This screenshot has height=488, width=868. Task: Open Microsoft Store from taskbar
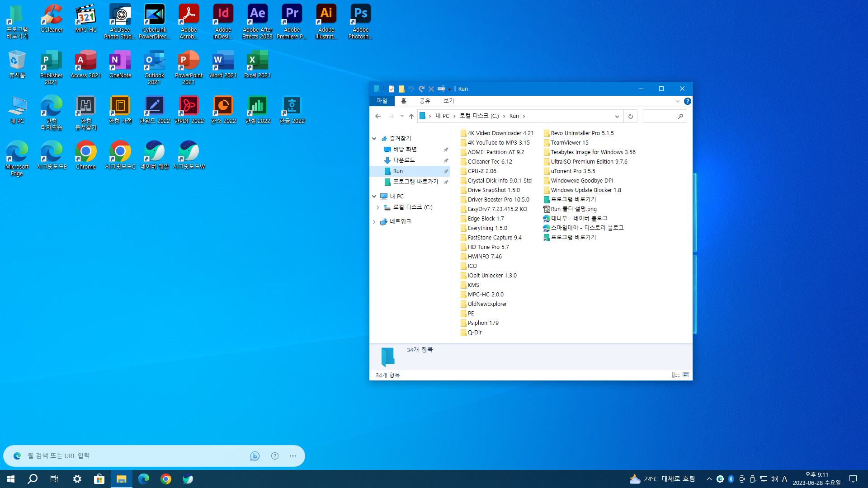99,479
